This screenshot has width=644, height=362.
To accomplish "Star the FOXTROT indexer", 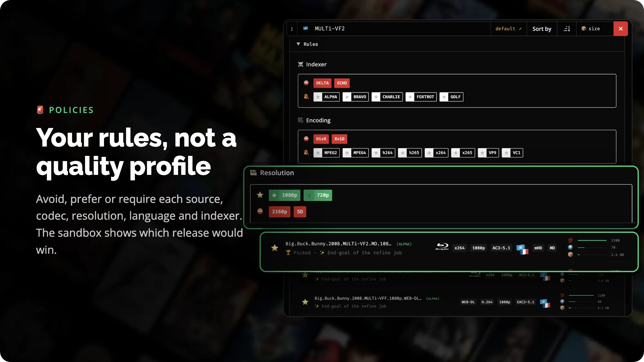I will [410, 97].
